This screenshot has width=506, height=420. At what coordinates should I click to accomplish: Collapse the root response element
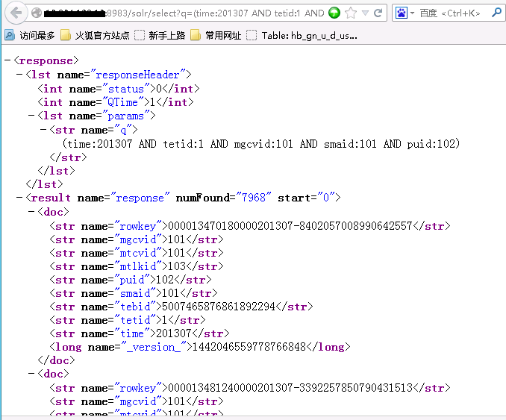pyautogui.click(x=7, y=60)
